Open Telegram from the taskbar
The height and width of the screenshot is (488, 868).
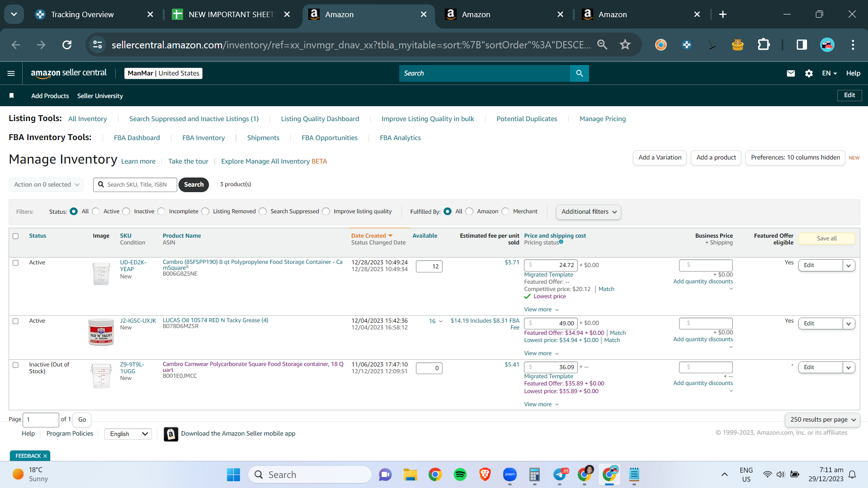[x=560, y=474]
